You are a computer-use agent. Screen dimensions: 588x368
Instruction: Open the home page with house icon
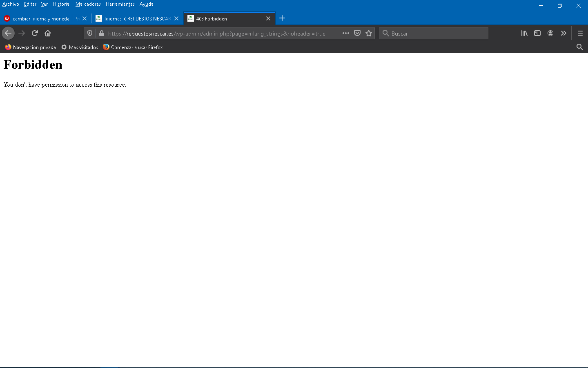coord(48,33)
